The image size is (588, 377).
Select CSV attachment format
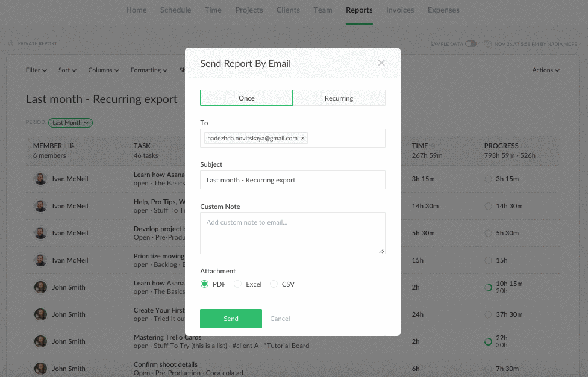pos(274,284)
